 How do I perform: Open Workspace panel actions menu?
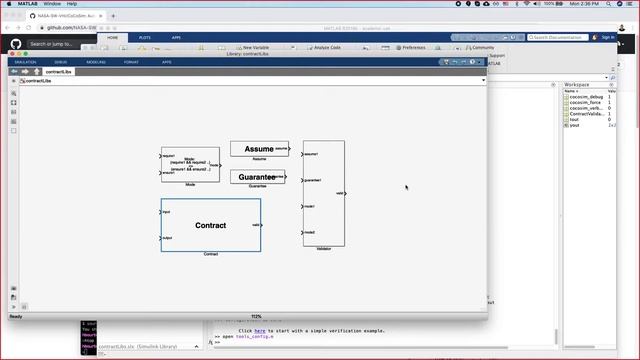(611, 85)
